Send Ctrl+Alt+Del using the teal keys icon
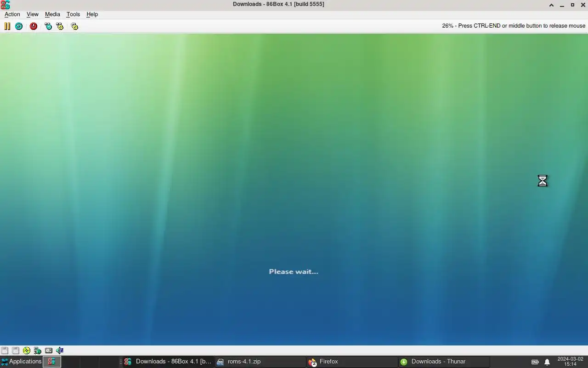Viewport: 588px width, 368px height. pyautogui.click(x=48, y=26)
